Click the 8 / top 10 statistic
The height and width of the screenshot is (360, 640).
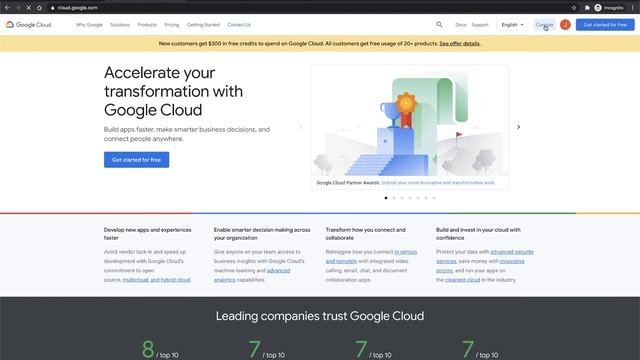tap(160, 350)
